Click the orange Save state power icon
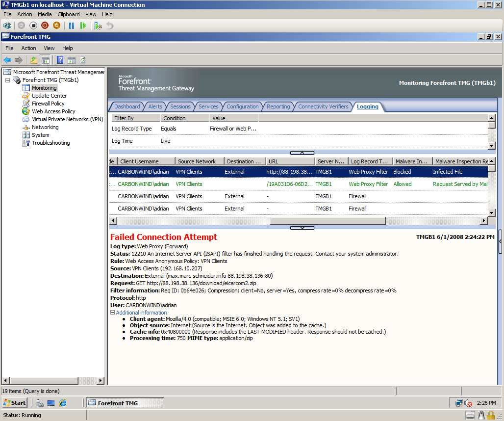This screenshot has height=421, width=504. (56, 26)
